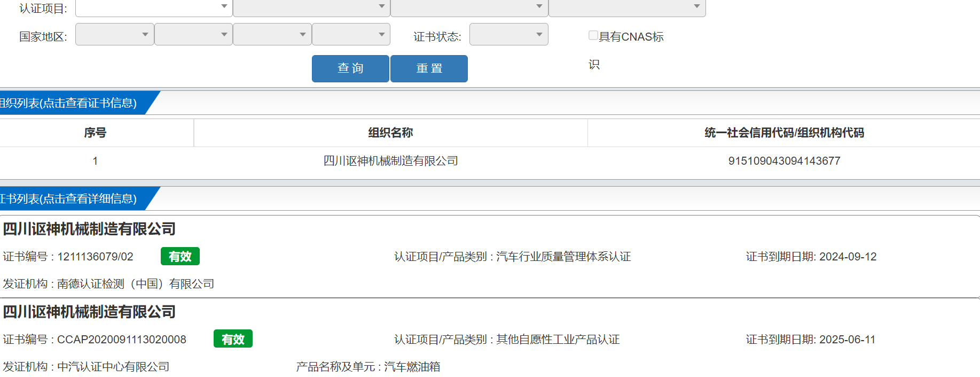Click 其他自愿性工业产品认证 certification item
Viewport: 980px width, 377px height.
point(558,340)
